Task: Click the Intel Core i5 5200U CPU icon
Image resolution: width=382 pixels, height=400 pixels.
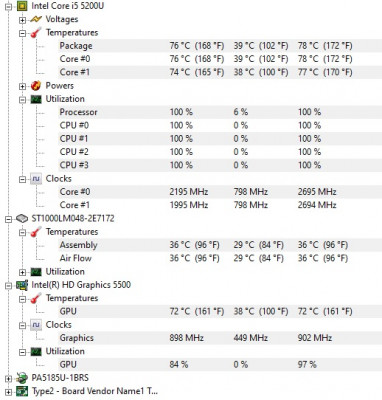Action: [x=22, y=6]
